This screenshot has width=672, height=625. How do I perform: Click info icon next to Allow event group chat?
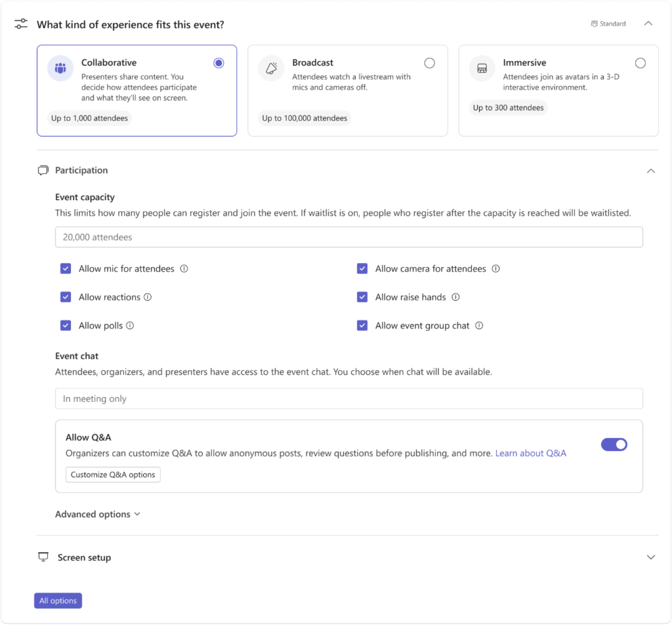coord(479,326)
